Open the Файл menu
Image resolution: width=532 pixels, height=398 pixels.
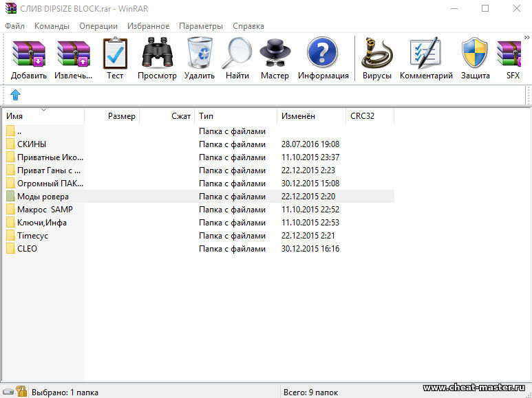14,26
